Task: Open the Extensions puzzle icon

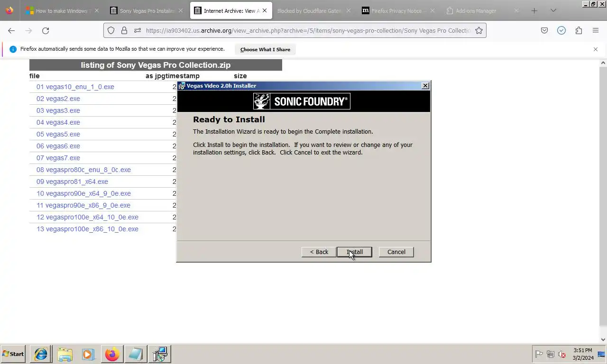Action: click(579, 30)
